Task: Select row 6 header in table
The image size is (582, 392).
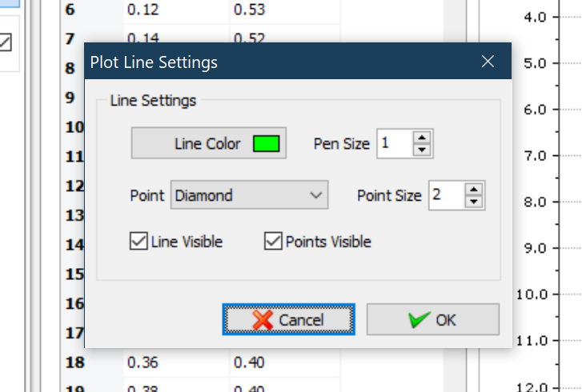Action: tap(70, 8)
